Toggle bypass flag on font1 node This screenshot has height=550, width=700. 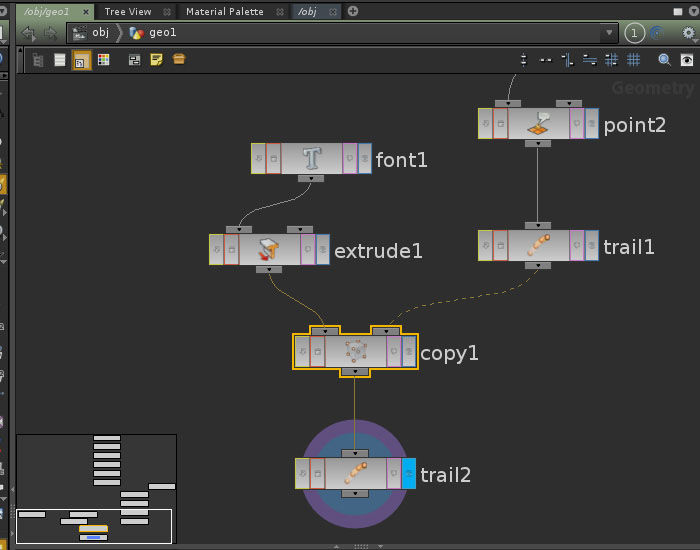coord(260,159)
